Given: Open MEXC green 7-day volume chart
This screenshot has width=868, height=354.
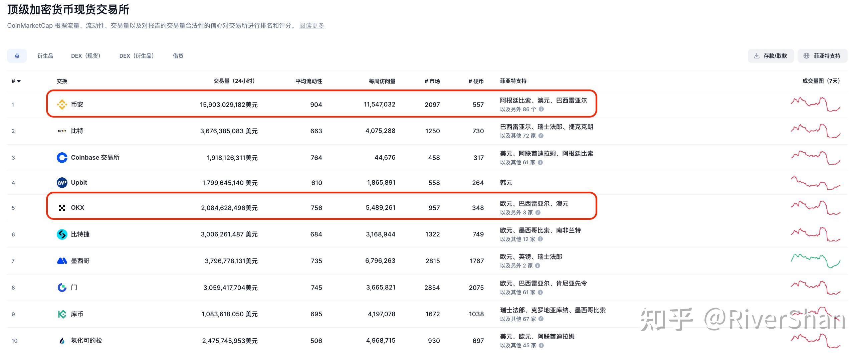Looking at the screenshot, I should (815, 260).
